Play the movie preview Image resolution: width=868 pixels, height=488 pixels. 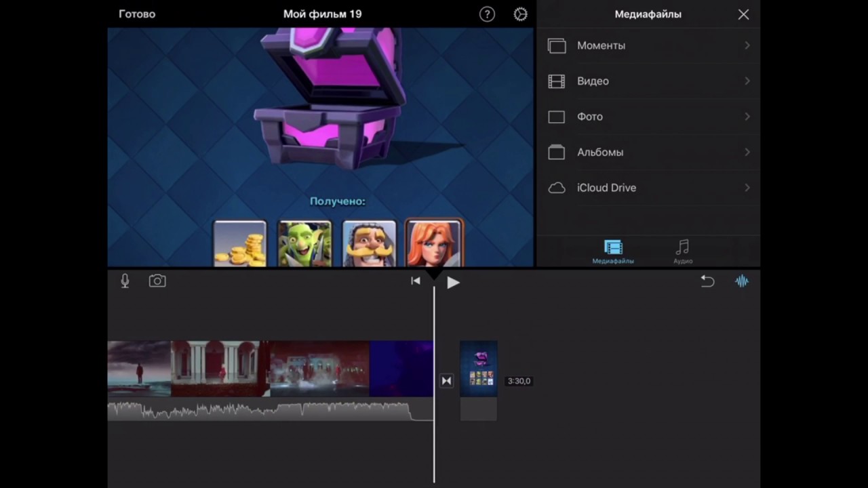click(453, 283)
